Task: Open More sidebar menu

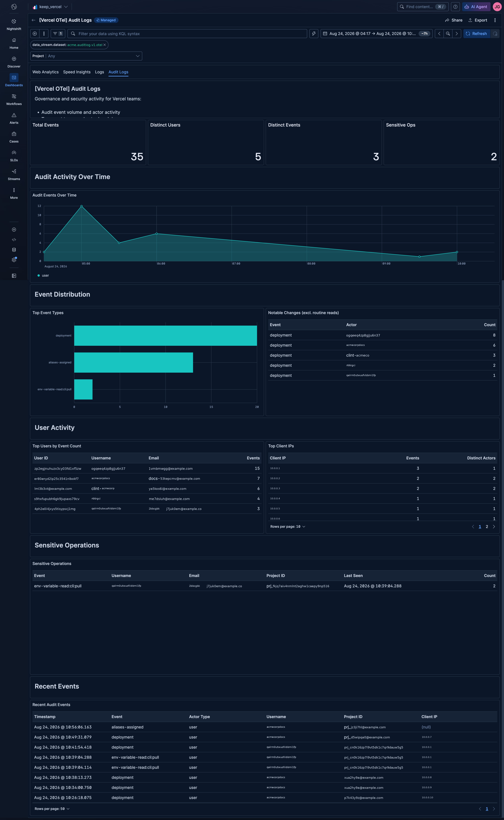Action: 14,193
